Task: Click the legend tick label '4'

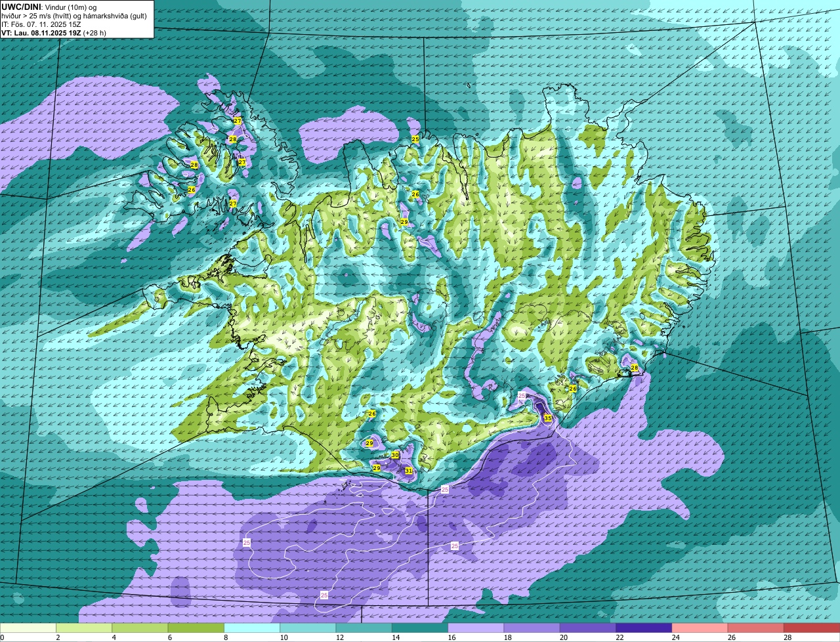Action: click(x=114, y=637)
